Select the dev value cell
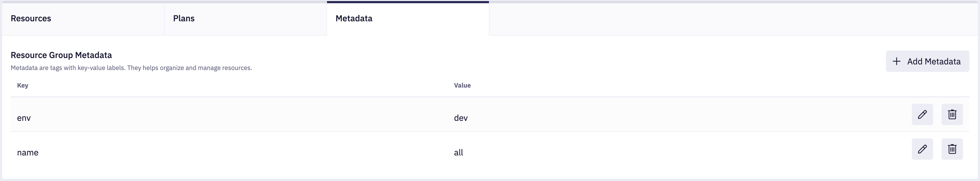 tap(461, 118)
